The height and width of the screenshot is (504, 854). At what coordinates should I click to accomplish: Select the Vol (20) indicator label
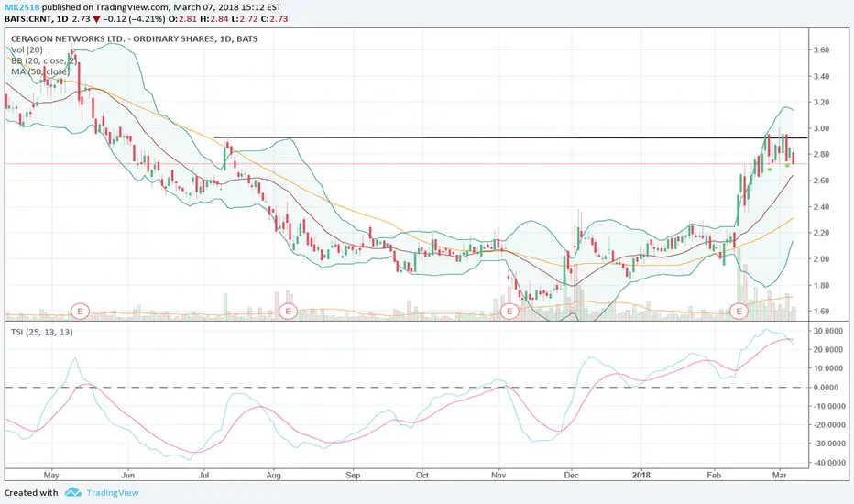27,49
